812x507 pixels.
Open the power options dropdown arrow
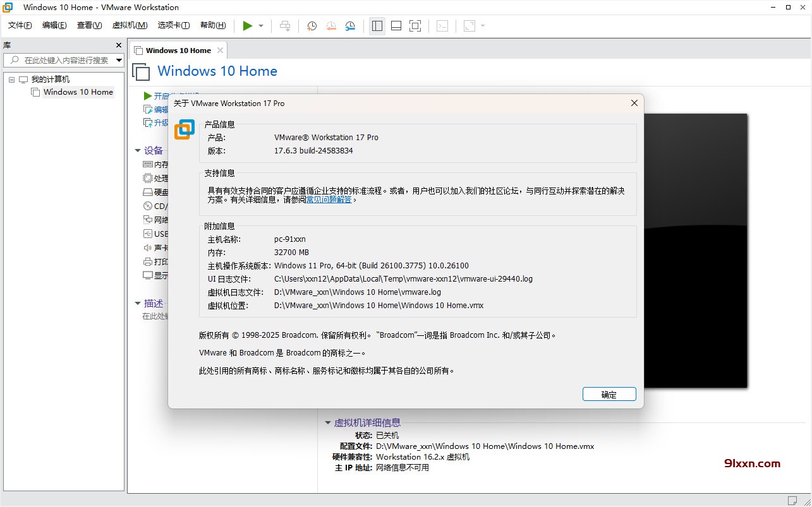click(x=261, y=26)
